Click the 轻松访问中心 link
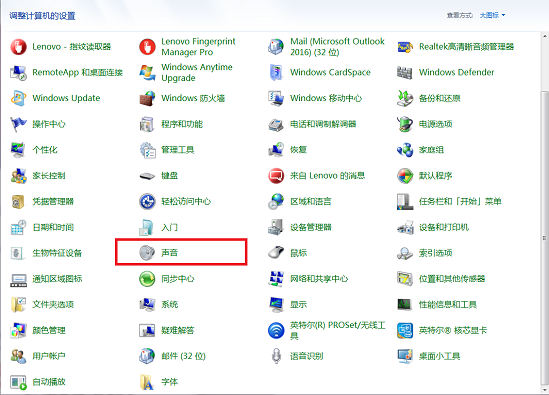This screenshot has width=549, height=395. click(x=186, y=201)
